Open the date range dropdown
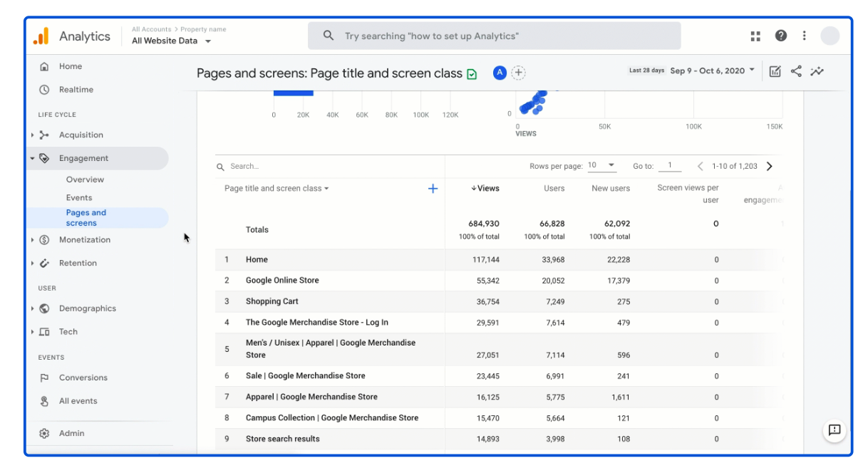The image size is (868, 468). tap(713, 71)
